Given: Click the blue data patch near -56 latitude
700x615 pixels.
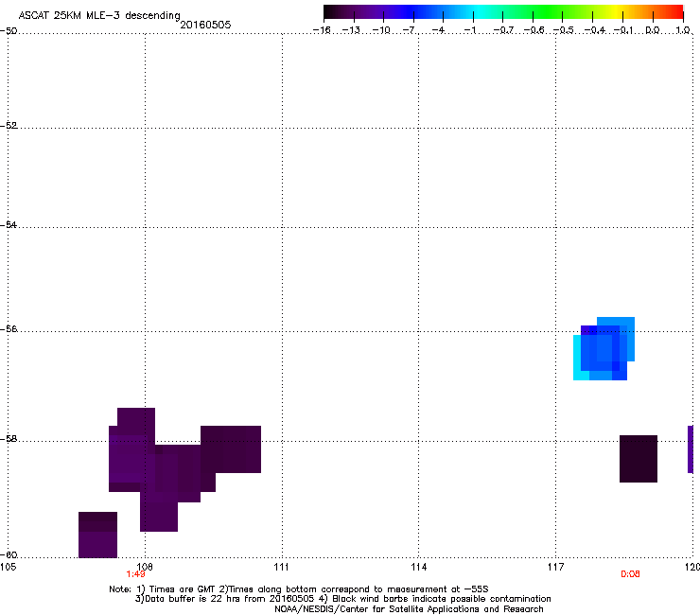Looking at the screenshot, I should 604,349.
